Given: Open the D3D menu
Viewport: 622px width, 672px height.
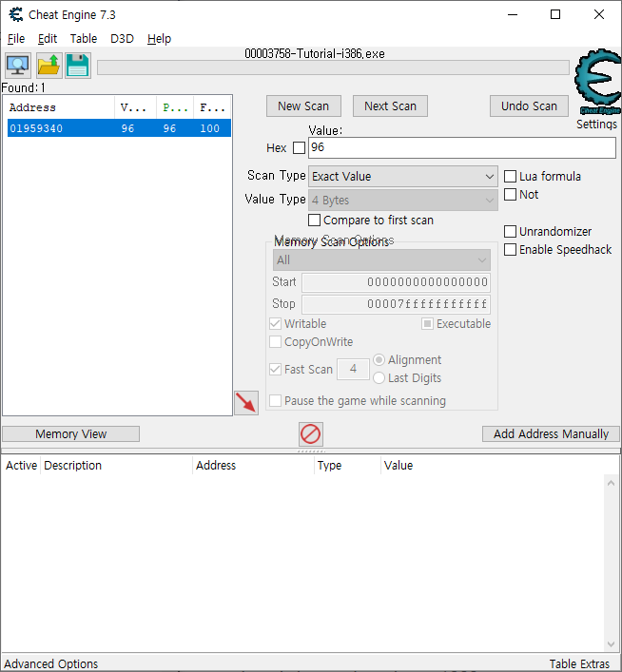Looking at the screenshot, I should [122, 39].
